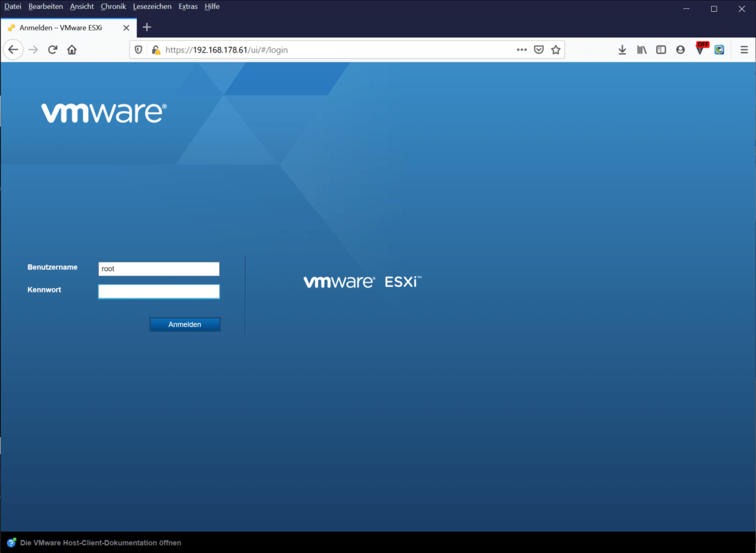Open the Extras menu

pyautogui.click(x=187, y=6)
